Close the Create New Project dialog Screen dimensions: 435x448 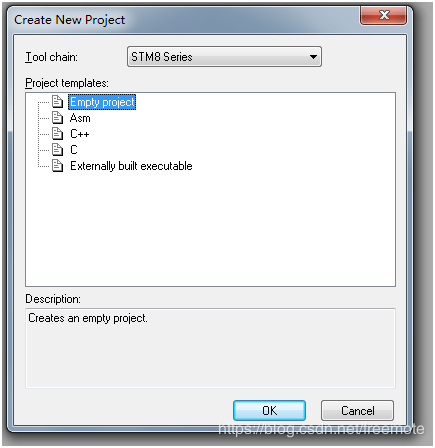(x=383, y=15)
